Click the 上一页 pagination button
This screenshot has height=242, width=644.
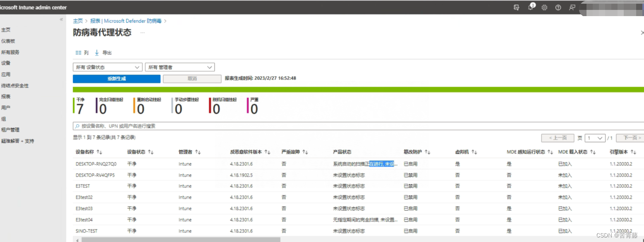click(x=558, y=138)
